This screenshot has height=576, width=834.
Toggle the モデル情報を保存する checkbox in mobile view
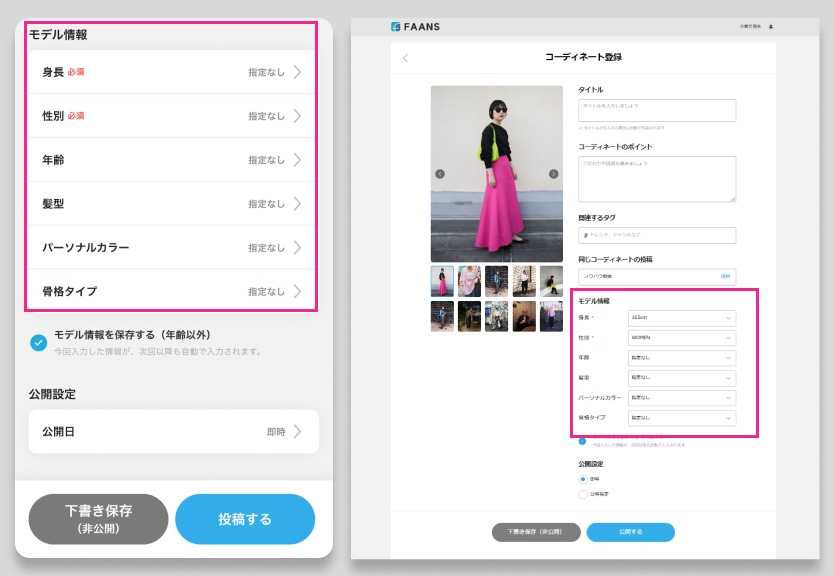(x=38, y=343)
